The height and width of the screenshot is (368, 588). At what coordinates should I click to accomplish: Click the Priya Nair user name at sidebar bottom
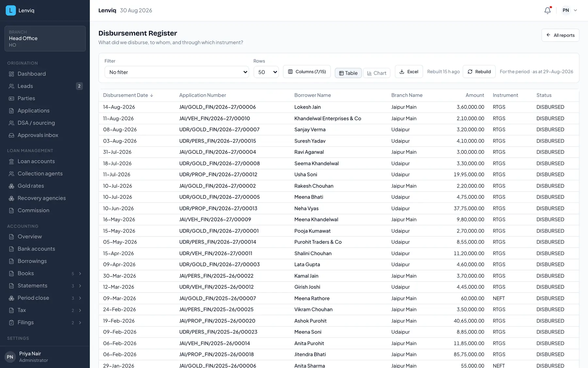pos(30,354)
